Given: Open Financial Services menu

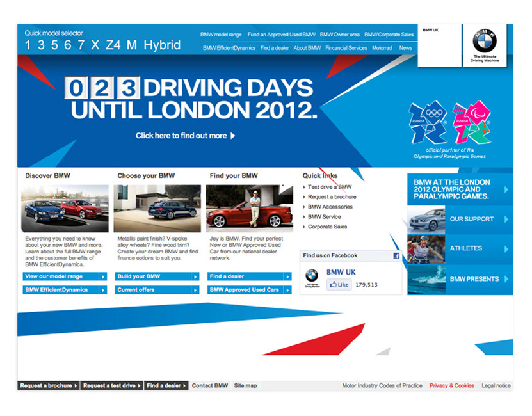Looking at the screenshot, I should coord(346,48).
